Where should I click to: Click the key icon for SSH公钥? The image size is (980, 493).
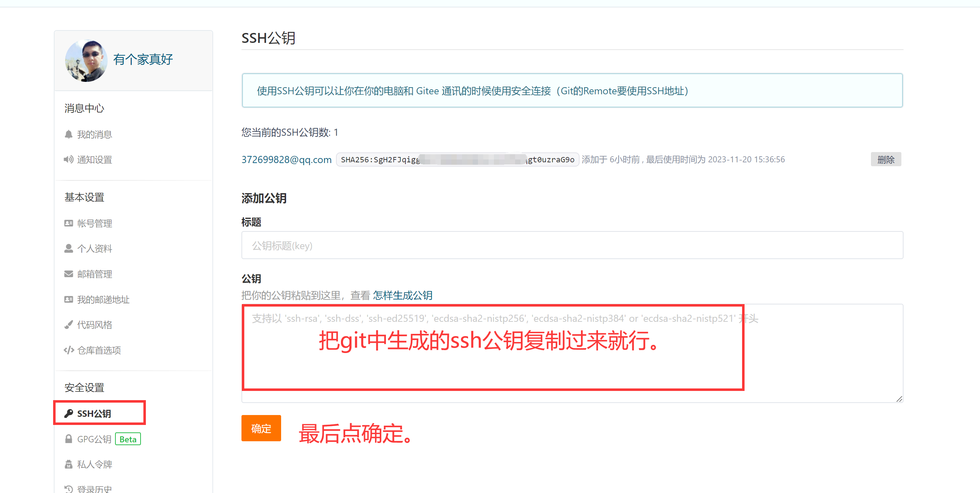[x=68, y=414]
